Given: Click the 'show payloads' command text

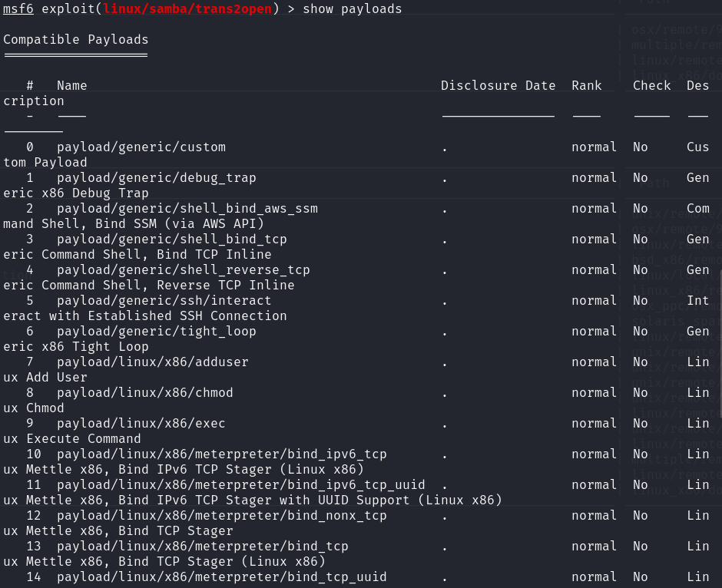Looking at the screenshot, I should [353, 8].
